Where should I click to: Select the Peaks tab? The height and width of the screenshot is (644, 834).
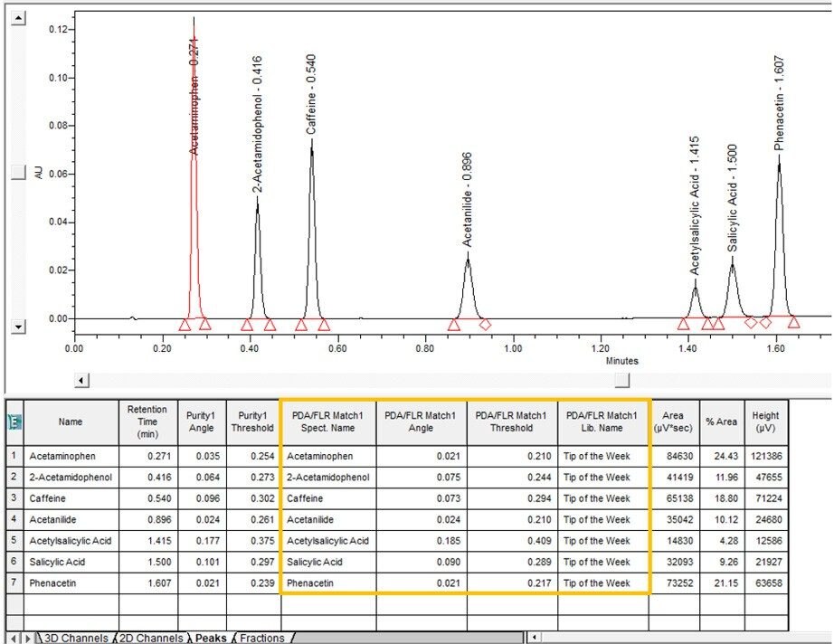[211, 638]
